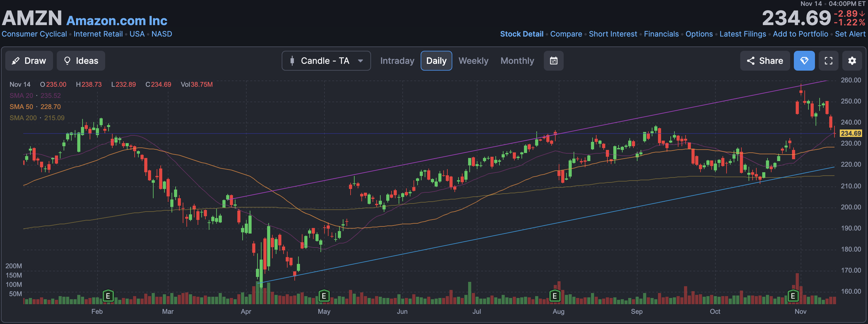868x324 pixels.
Task: Open the Ideas lightbulb button
Action: tap(81, 61)
